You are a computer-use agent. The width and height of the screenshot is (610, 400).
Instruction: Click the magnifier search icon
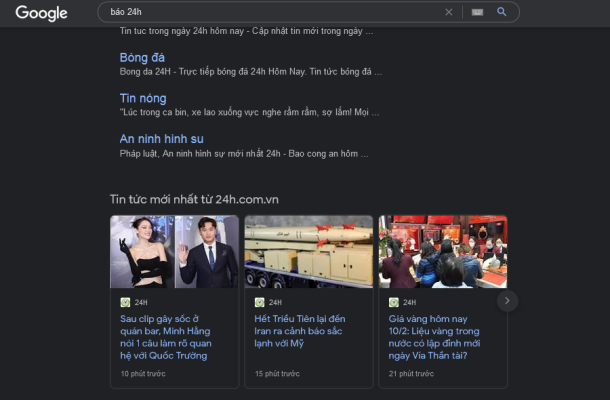[502, 13]
